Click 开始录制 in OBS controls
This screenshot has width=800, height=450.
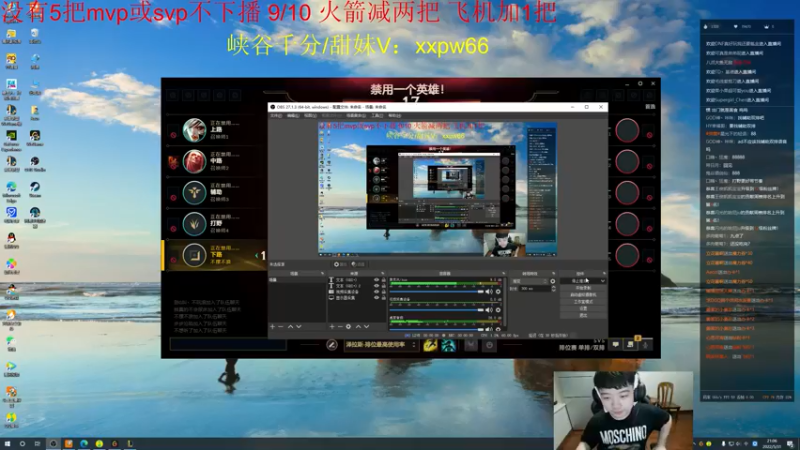coord(583,288)
